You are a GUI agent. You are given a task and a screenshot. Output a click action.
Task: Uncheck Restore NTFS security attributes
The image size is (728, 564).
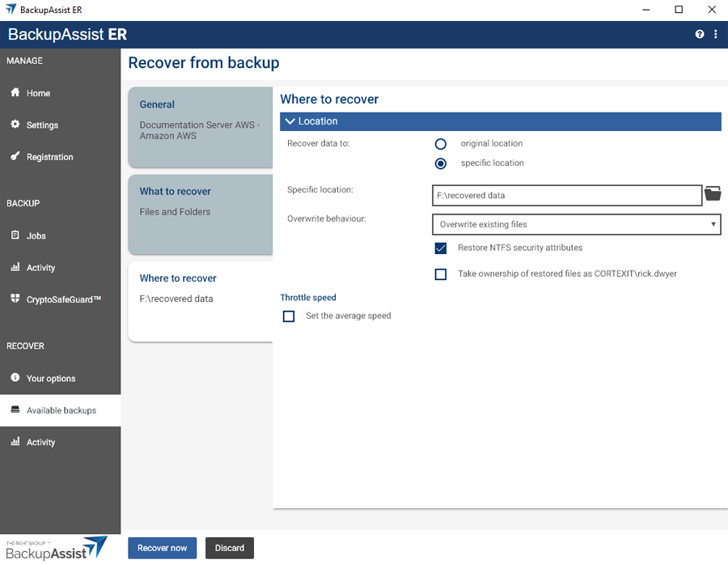[x=441, y=248]
